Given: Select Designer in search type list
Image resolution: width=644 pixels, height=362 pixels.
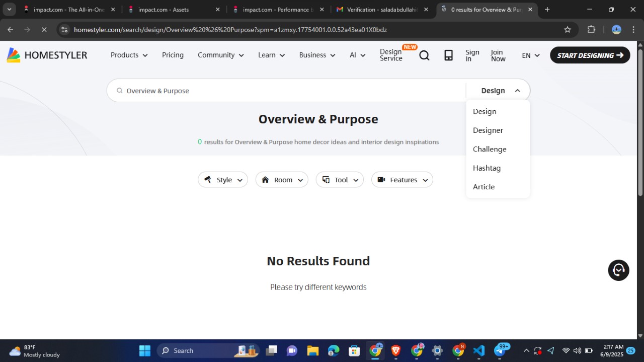Looking at the screenshot, I should coord(488,130).
